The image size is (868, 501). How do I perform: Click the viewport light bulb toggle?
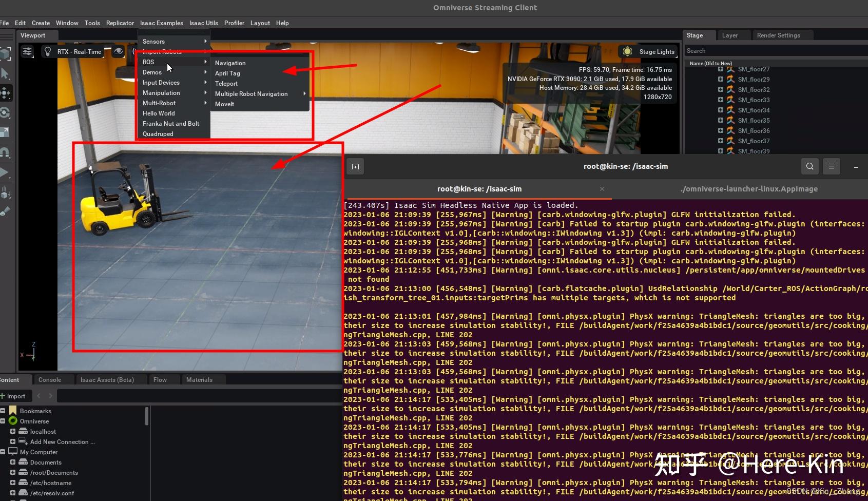tap(48, 51)
